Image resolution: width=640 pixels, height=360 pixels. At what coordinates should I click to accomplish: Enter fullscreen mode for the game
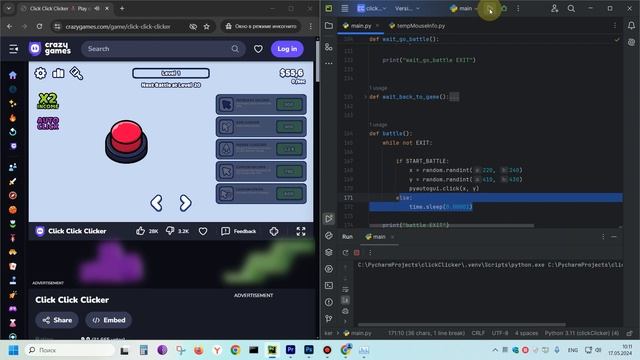(x=301, y=231)
